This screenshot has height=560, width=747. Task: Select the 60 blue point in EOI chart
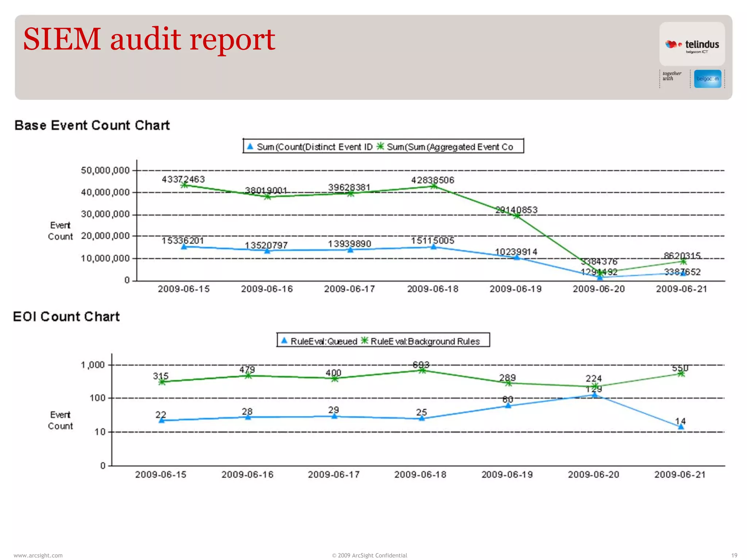coord(508,405)
